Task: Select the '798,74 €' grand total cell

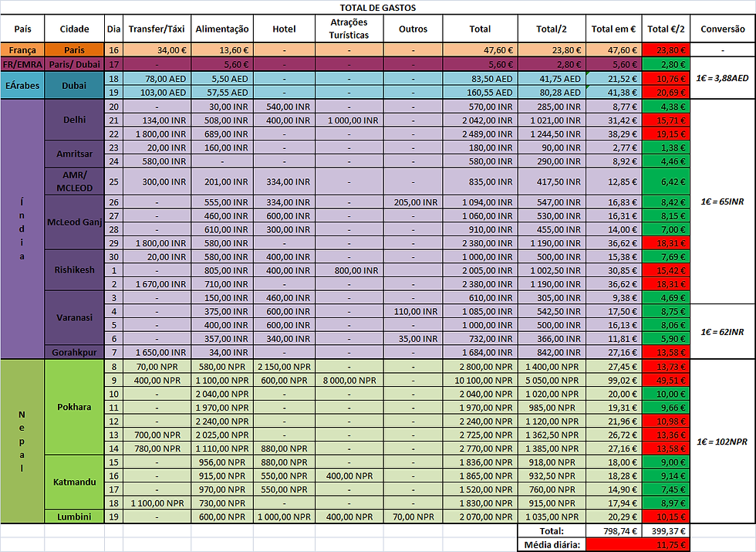Action: coord(614,531)
